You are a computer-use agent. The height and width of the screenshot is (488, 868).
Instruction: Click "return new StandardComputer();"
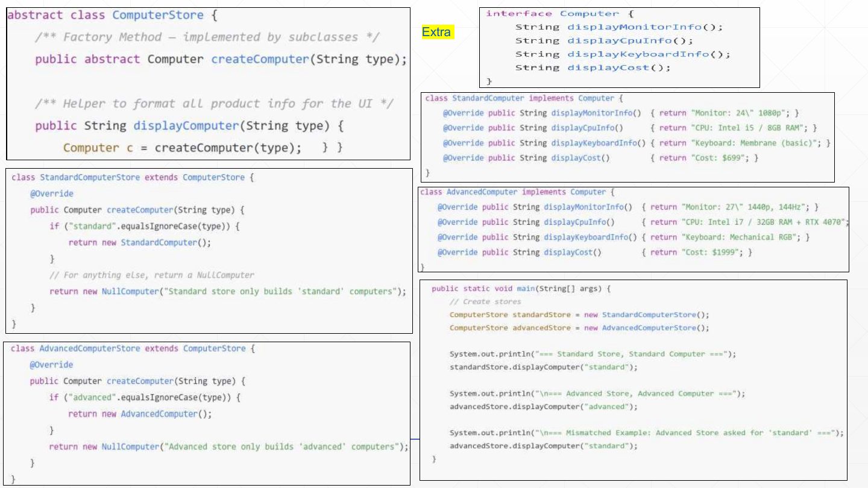[x=140, y=243]
